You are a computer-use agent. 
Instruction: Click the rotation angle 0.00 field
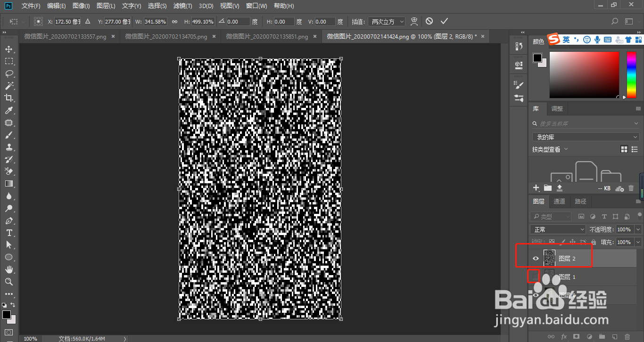[238, 22]
